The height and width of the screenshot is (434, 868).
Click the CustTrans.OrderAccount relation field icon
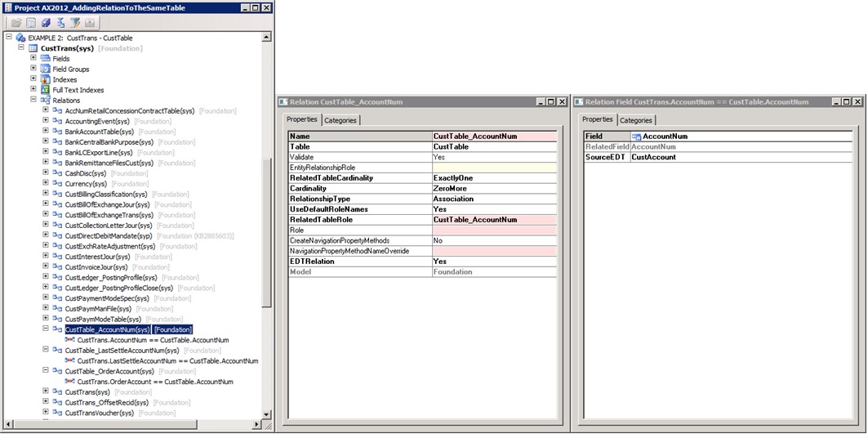pyautogui.click(x=70, y=382)
